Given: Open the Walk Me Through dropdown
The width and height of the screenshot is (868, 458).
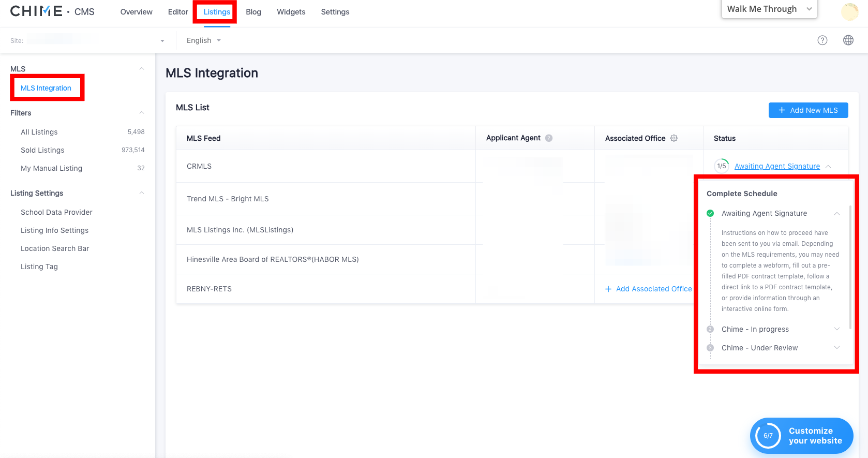Looking at the screenshot, I should pyautogui.click(x=769, y=9).
